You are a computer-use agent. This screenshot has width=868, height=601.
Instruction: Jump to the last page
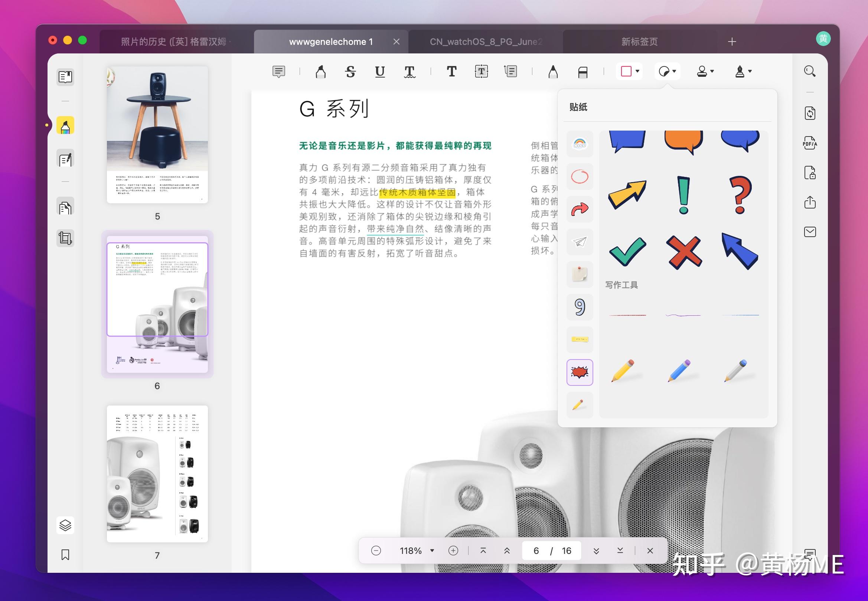pos(620,551)
